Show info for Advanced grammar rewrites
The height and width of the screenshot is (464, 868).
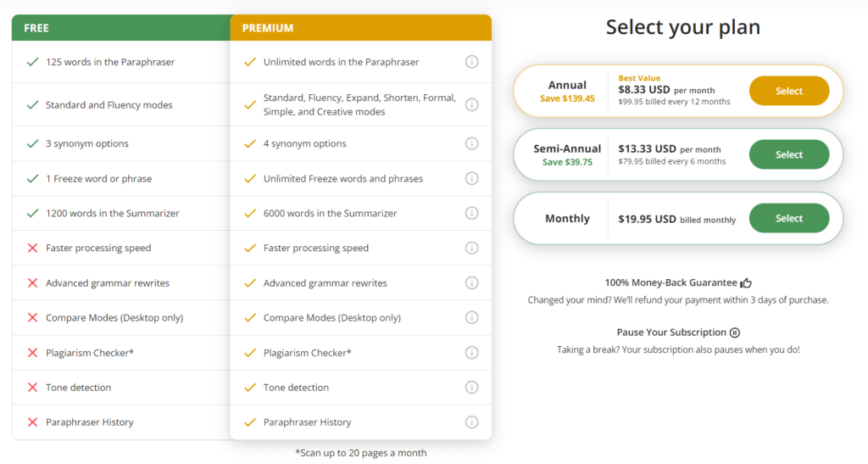pyautogui.click(x=471, y=283)
